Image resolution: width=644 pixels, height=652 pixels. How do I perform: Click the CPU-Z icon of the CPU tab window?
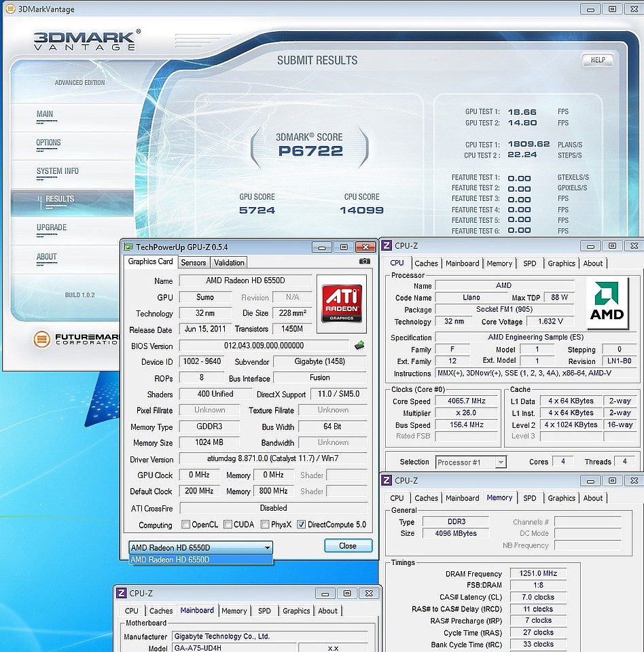pos(387,246)
